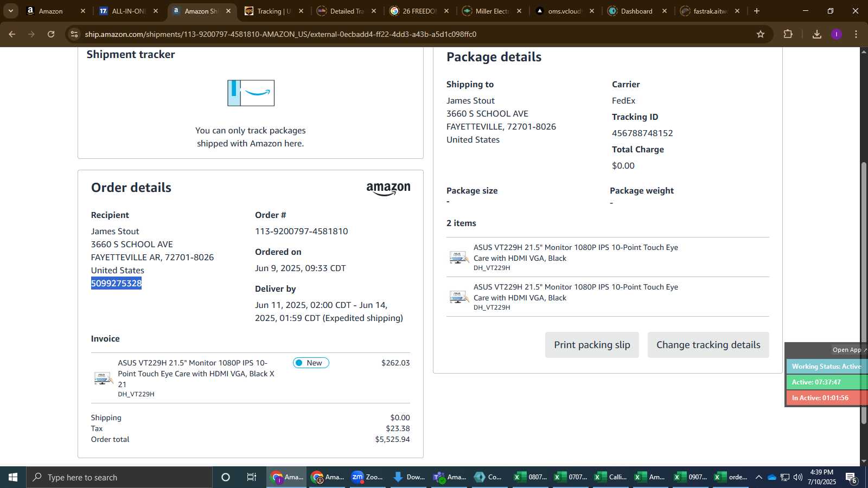Open the browser extensions puzzle icon
The height and width of the screenshot is (488, 868).
[788, 34]
